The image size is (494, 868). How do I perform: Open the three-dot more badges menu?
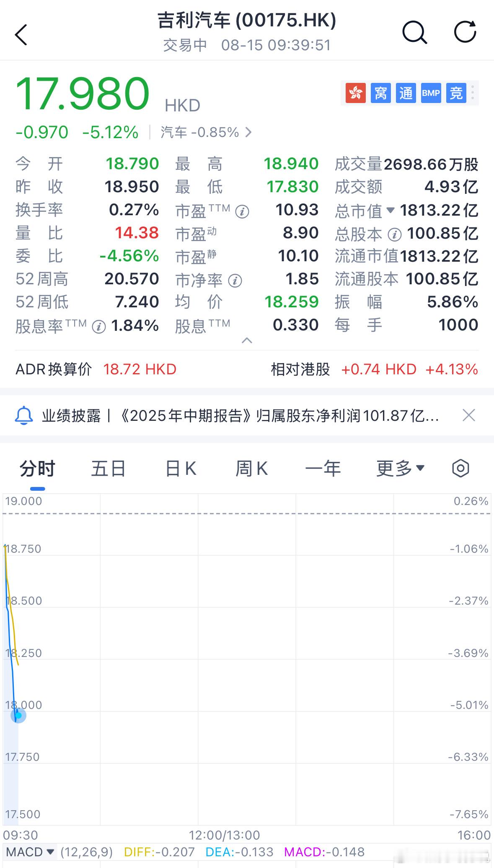pos(473,93)
